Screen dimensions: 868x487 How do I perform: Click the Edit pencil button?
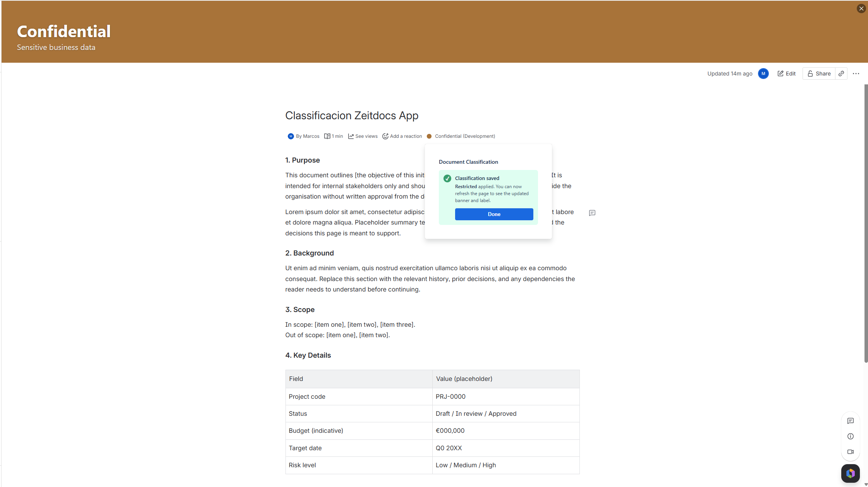[x=786, y=74]
